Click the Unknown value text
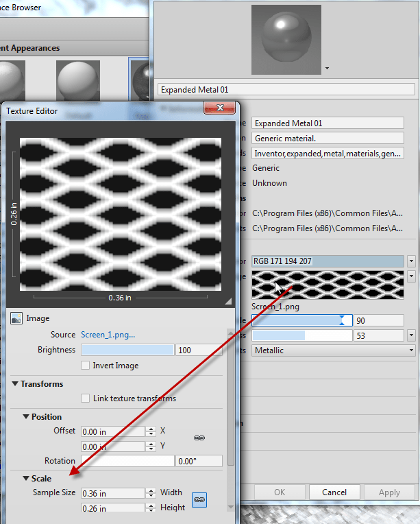The image size is (420, 524). (x=269, y=183)
